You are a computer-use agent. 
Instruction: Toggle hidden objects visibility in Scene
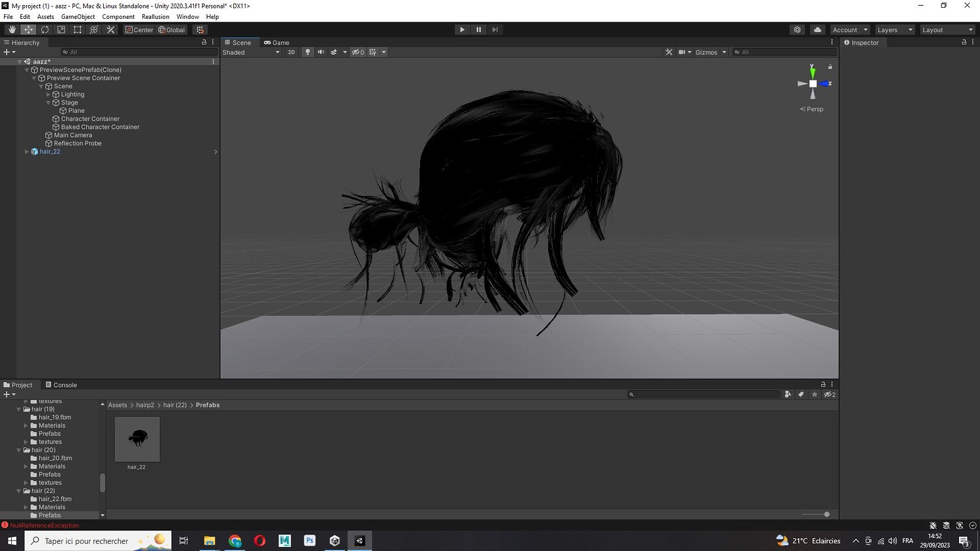[x=358, y=52]
